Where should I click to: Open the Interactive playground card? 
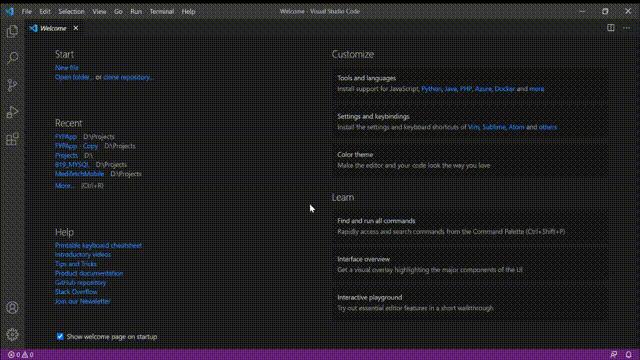469,303
